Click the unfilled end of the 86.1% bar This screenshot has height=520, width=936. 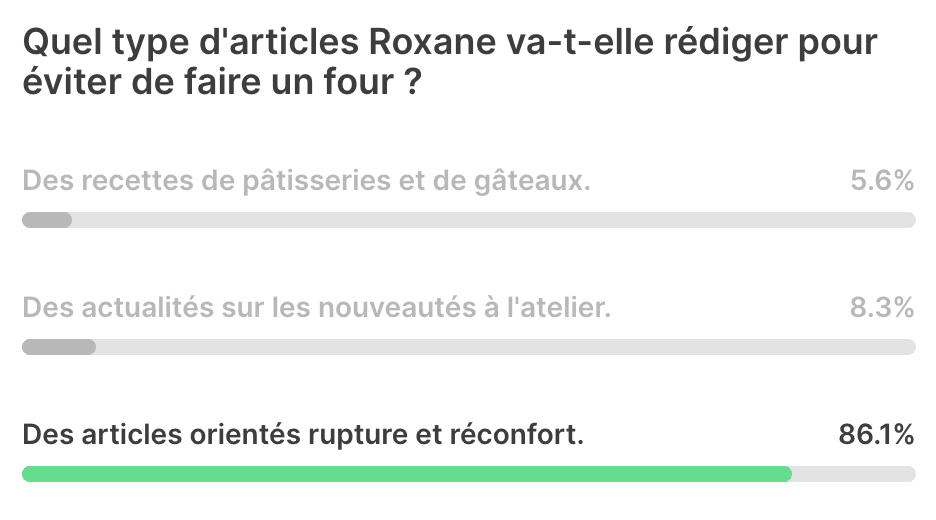tap(854, 474)
